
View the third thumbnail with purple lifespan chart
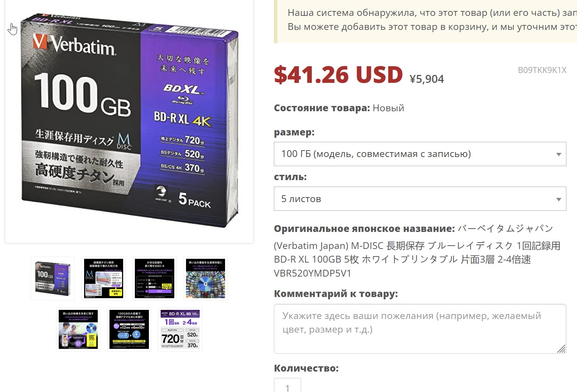(x=155, y=278)
